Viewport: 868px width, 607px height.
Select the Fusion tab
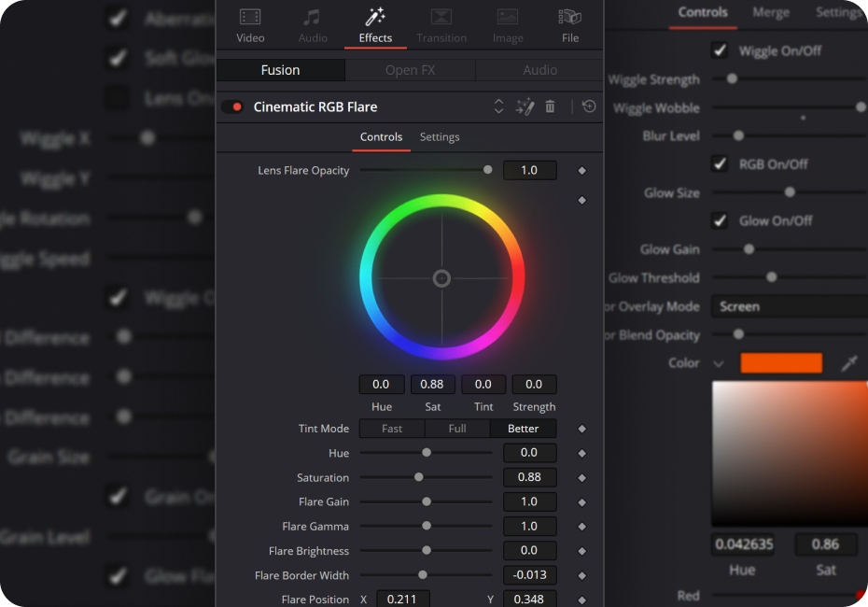click(x=281, y=70)
